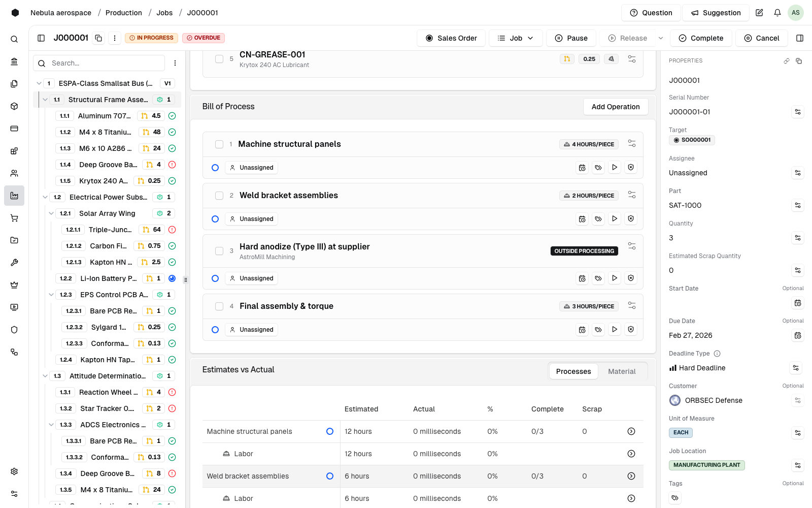Screen dimensions: 812x508
Task: Click the tree Search input field
Action: pyautogui.click(x=99, y=63)
